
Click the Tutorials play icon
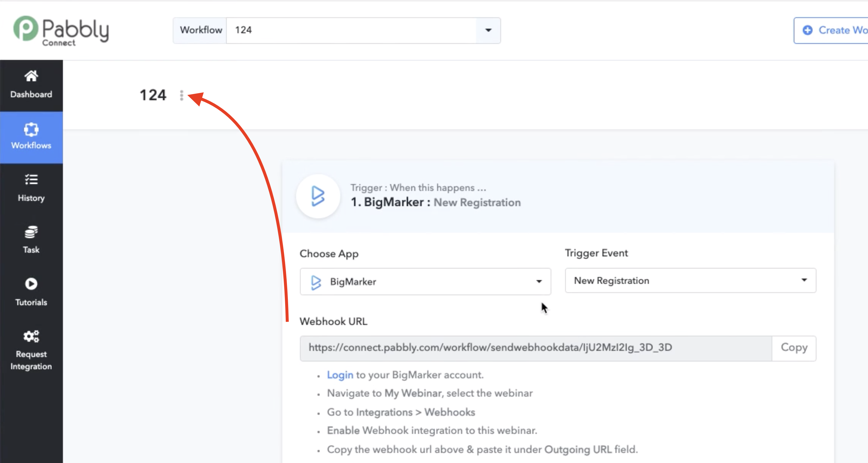pyautogui.click(x=31, y=284)
